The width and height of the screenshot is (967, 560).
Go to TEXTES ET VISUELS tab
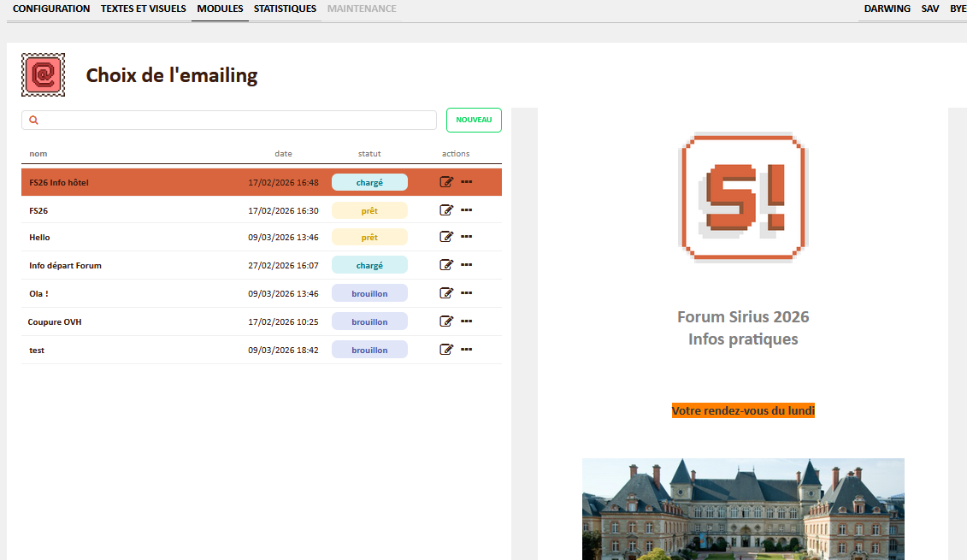coord(143,9)
